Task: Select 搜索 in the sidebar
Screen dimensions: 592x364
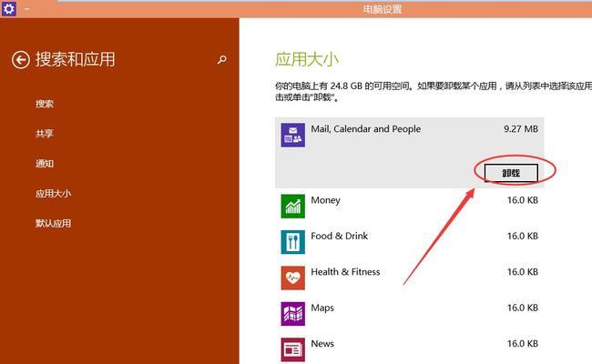Action: 45,104
